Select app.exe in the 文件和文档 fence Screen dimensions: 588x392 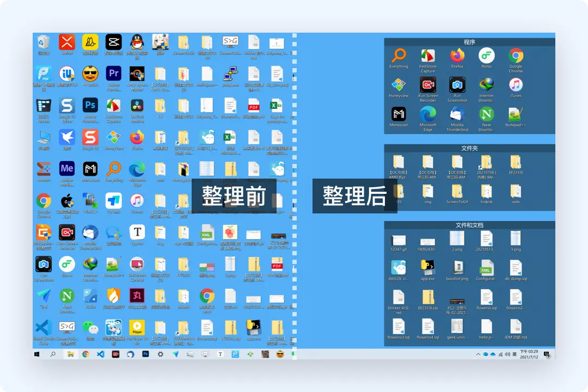(x=427, y=268)
